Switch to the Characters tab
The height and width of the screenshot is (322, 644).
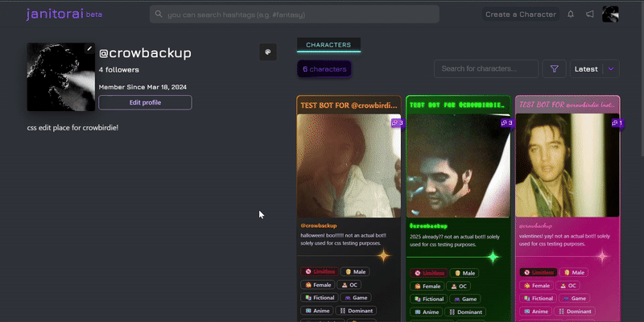pos(328,44)
